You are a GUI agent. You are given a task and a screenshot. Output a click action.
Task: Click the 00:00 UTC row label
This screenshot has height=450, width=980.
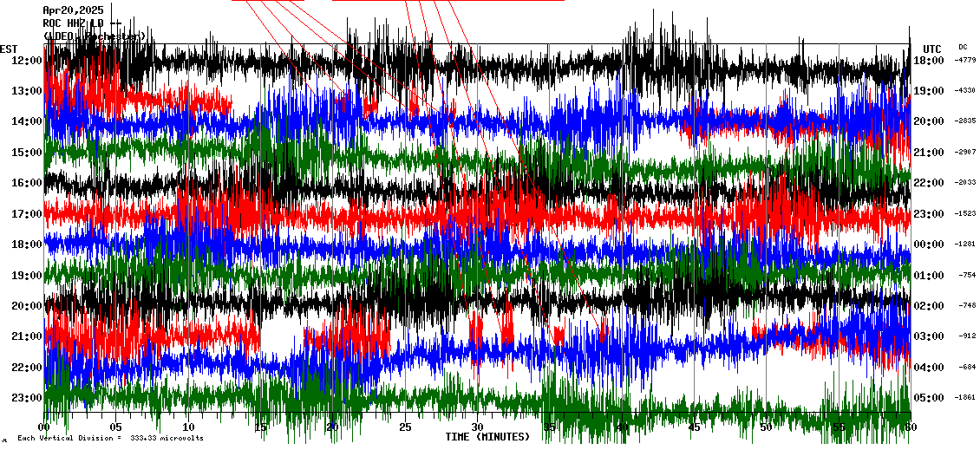pos(931,245)
